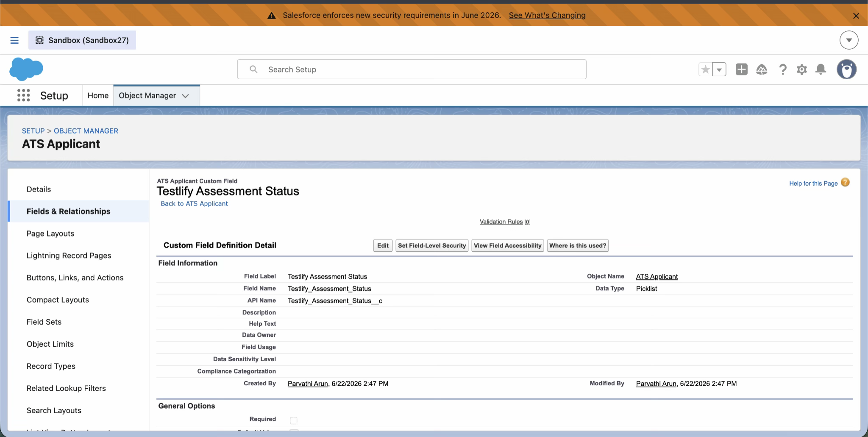Open the See What's Changing link

[x=547, y=15]
